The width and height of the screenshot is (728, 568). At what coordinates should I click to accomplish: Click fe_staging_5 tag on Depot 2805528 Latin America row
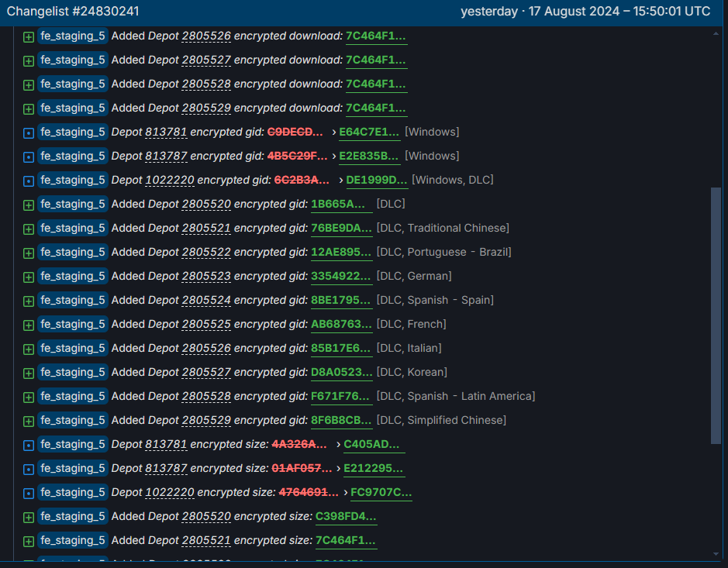pyautogui.click(x=73, y=396)
